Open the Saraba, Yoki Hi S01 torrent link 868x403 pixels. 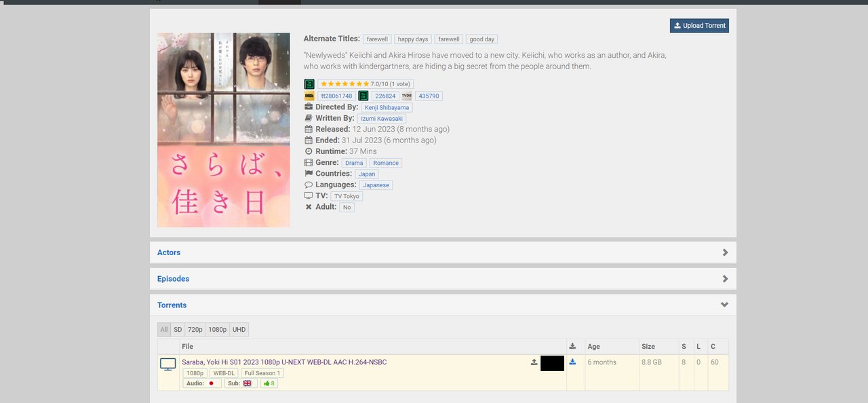284,362
